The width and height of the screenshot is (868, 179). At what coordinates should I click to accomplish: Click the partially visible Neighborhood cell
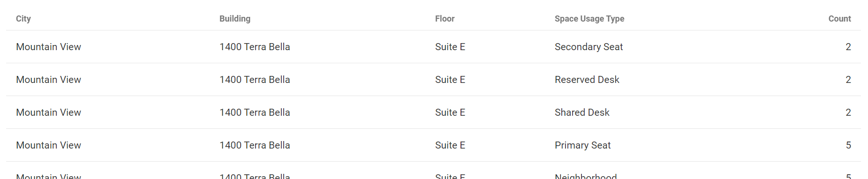click(586, 176)
